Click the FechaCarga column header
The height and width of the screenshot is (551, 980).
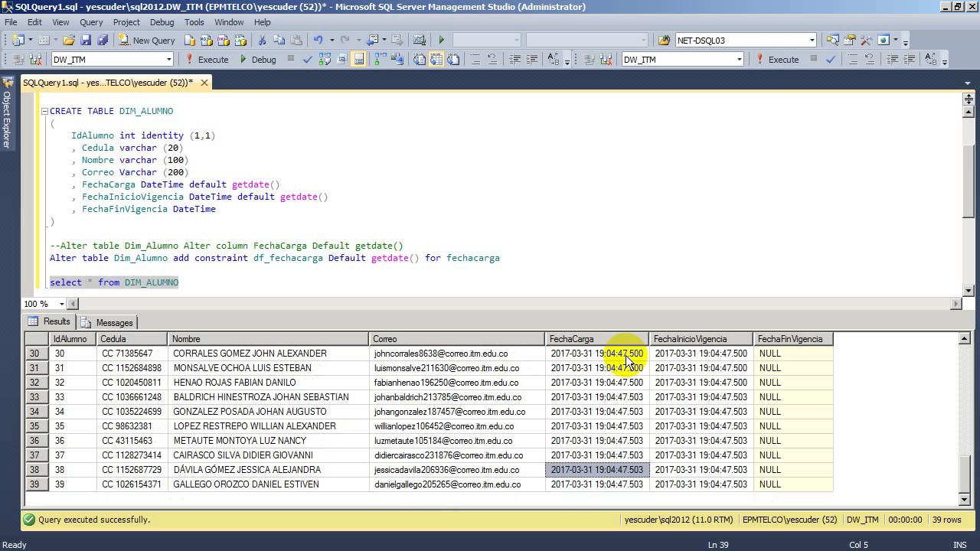596,339
